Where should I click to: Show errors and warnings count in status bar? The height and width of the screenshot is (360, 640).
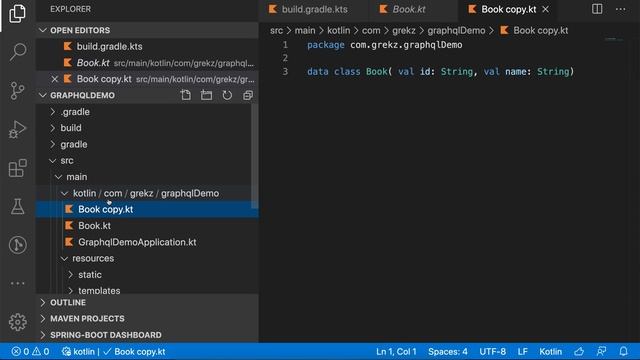click(30, 351)
